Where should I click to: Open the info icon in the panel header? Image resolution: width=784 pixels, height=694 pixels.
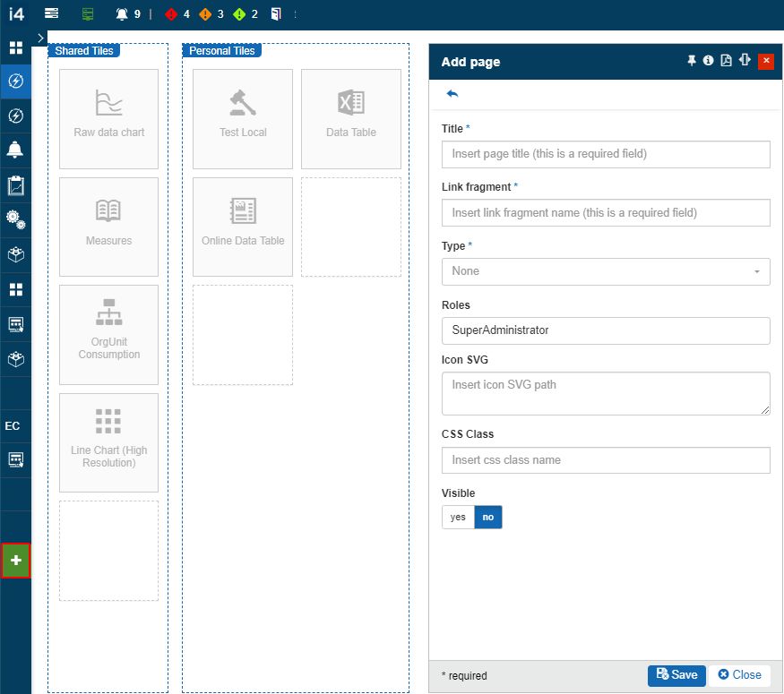click(x=708, y=61)
